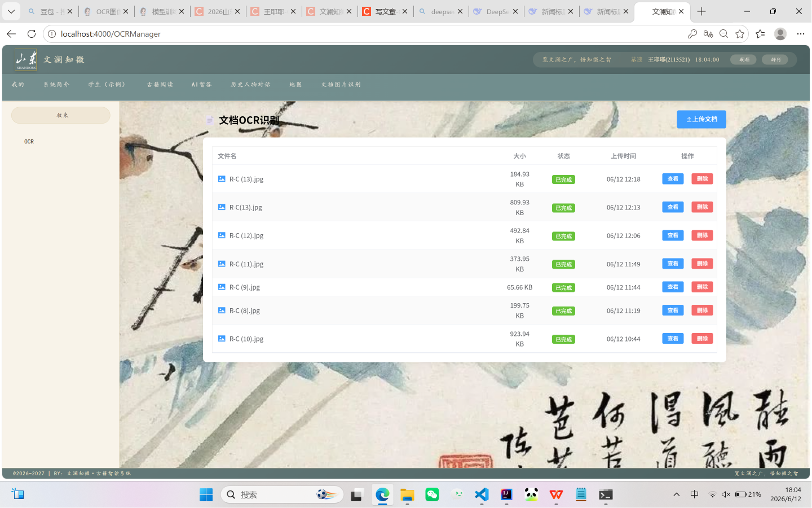Open the 系统简介 menu item
Image resolution: width=812 pixels, height=508 pixels.
click(x=56, y=85)
